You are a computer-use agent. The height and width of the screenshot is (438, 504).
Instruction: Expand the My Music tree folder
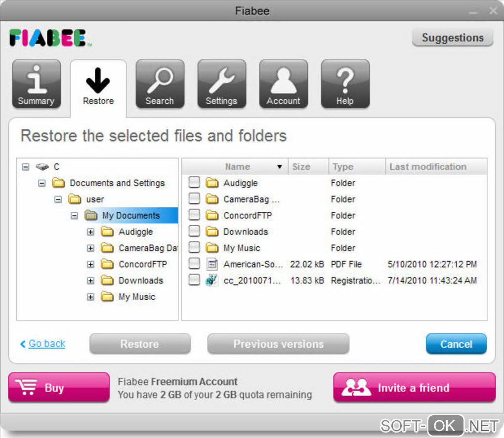point(90,297)
